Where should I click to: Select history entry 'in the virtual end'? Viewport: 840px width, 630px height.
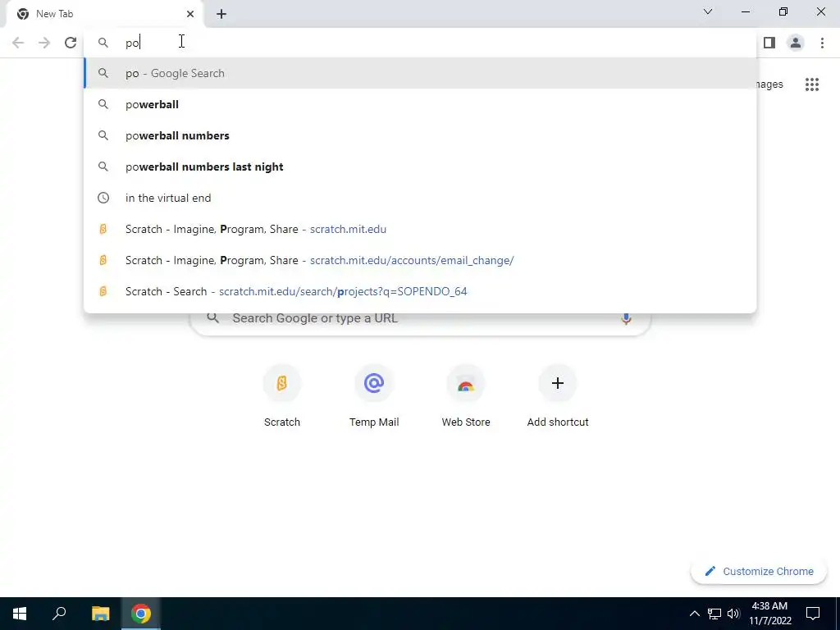coord(421,198)
